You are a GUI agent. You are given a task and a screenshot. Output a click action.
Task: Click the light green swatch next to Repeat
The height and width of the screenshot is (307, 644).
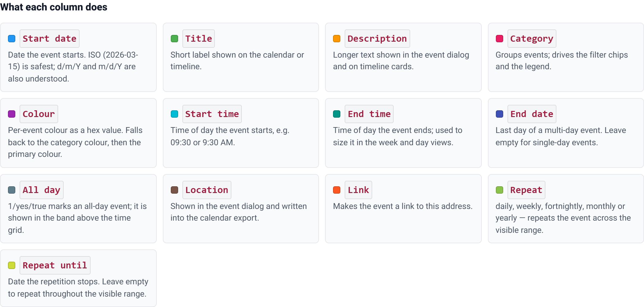[500, 190]
